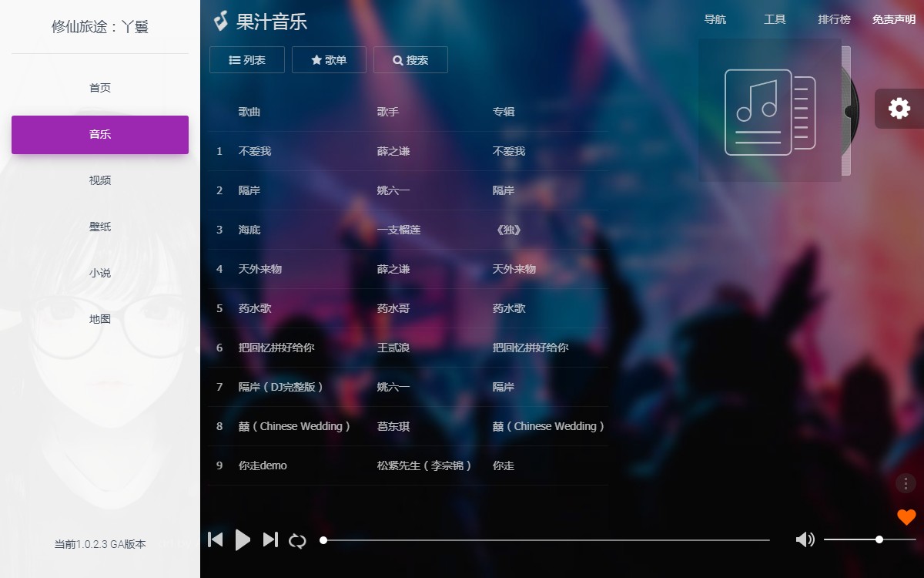Go to 首页 in sidebar
The height and width of the screenshot is (578, 924).
[100, 88]
